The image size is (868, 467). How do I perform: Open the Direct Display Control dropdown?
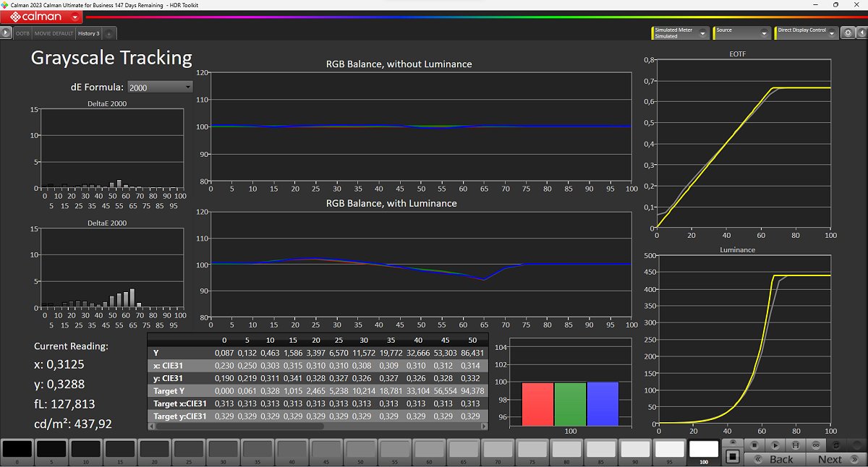tap(832, 33)
